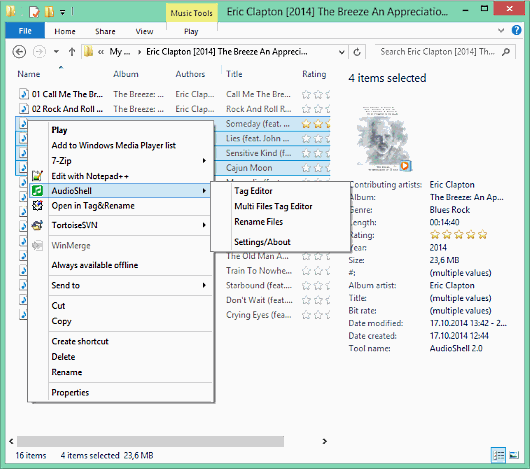Click the Tag&Rename icon in context menu
The width and height of the screenshot is (530, 469).
point(37,205)
